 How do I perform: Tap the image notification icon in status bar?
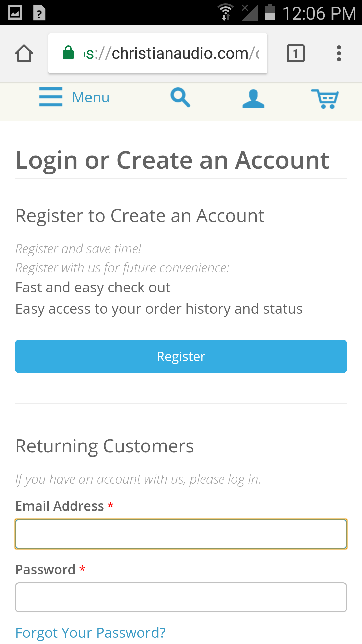pos(15,13)
